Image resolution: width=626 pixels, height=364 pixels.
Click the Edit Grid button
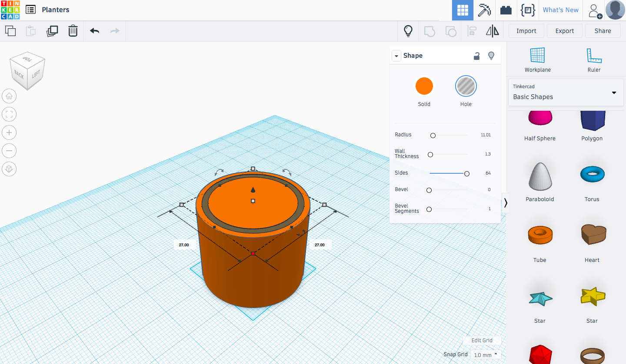point(482,341)
